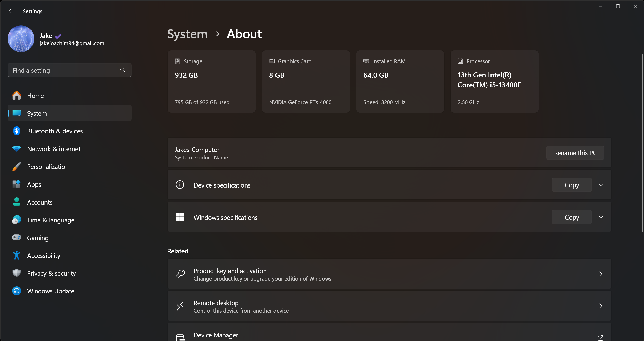This screenshot has height=341, width=644.
Task: Click the Jake profile avatar picture
Action: click(x=21, y=39)
